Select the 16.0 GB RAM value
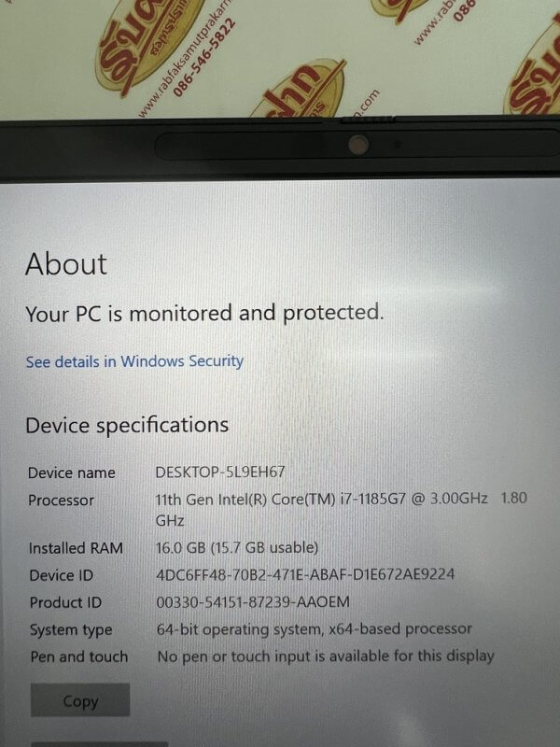This screenshot has width=560, height=747. (237, 547)
